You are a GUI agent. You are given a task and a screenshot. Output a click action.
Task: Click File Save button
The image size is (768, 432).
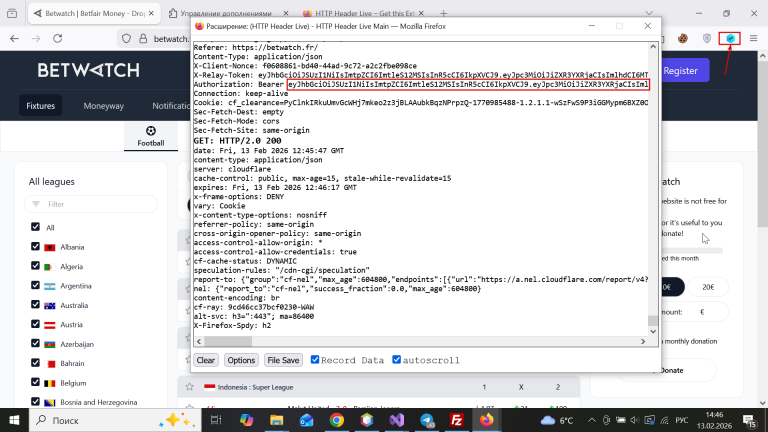tap(283, 360)
